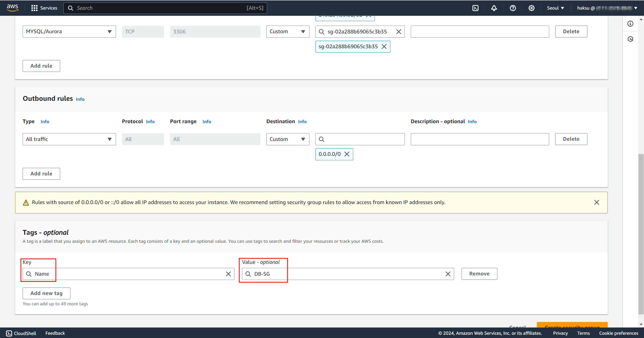Click the help question mark icon
The image size is (644, 338).
coord(513,8)
